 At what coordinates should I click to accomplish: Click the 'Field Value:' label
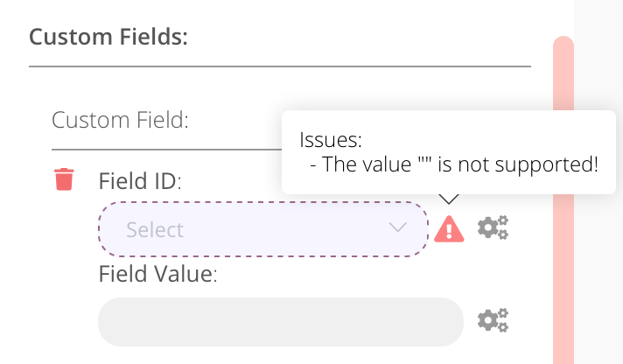pos(157,274)
